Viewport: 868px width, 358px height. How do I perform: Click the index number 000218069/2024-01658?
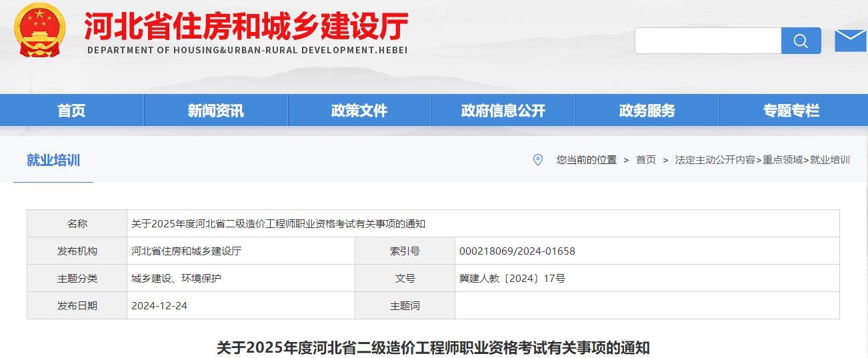coord(517,251)
